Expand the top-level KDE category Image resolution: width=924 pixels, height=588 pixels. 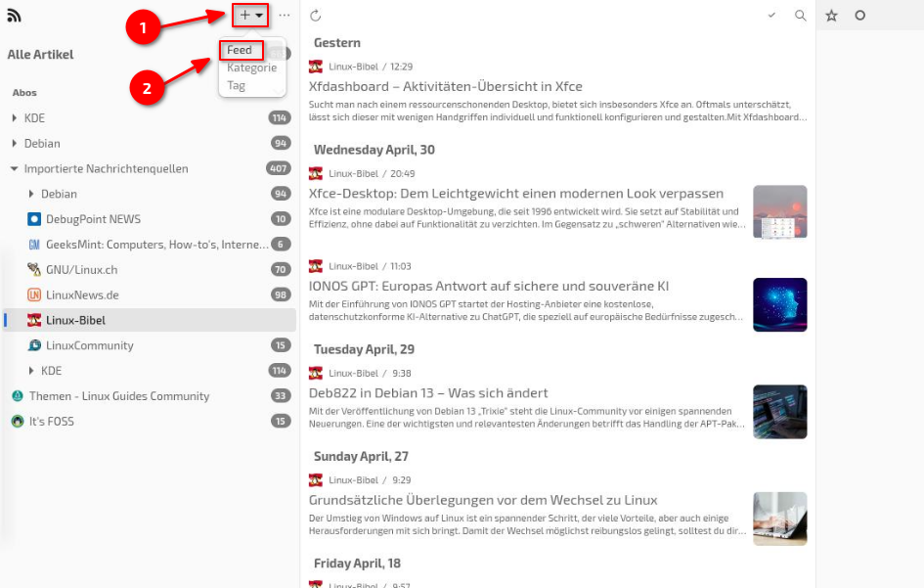tap(14, 118)
